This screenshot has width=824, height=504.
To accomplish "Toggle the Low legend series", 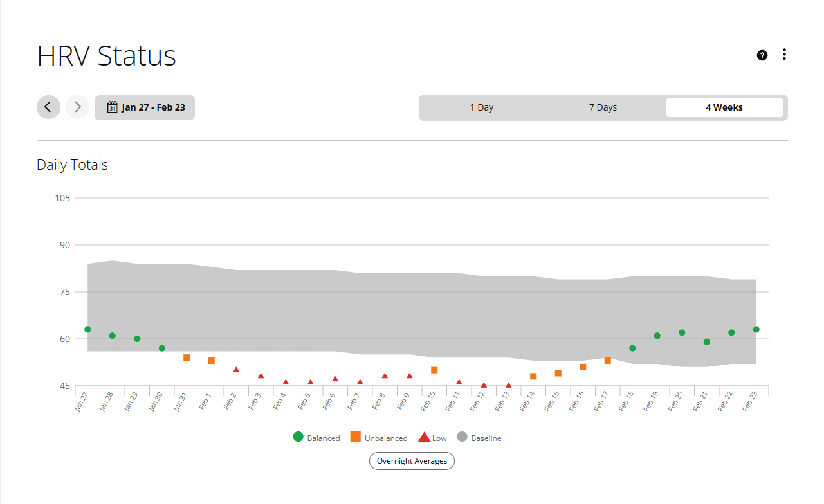I will [433, 438].
